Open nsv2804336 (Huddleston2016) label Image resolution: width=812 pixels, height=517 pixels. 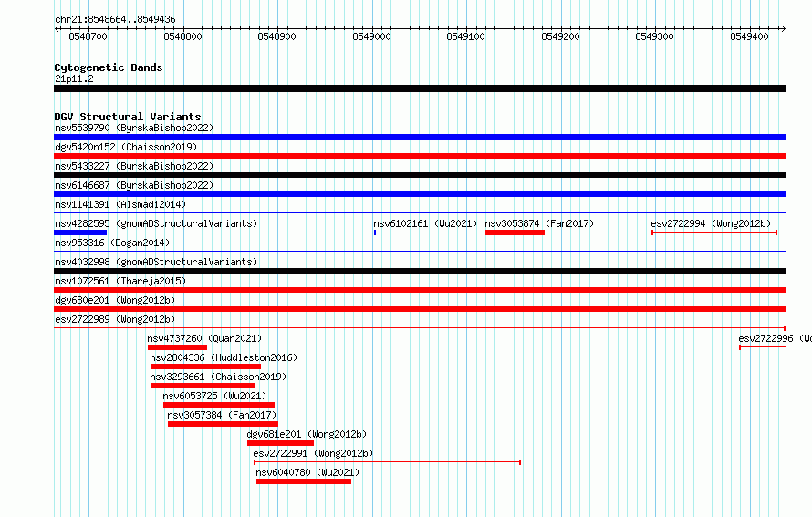pos(224,357)
